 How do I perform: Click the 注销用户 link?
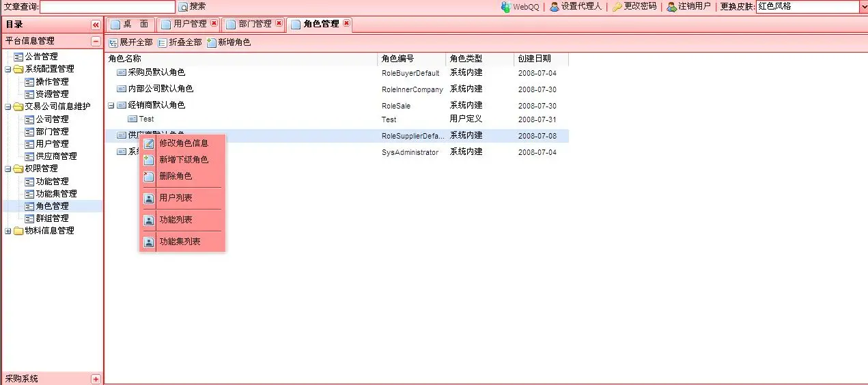point(695,6)
